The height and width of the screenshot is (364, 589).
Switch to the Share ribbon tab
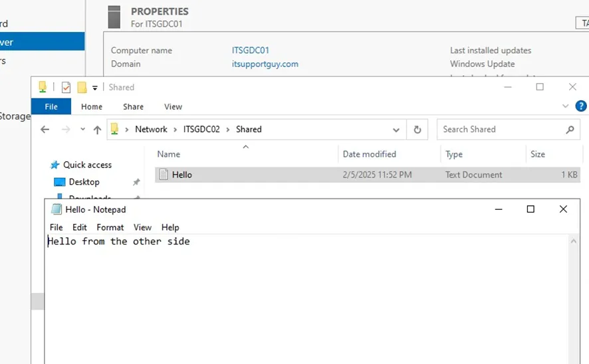point(133,106)
